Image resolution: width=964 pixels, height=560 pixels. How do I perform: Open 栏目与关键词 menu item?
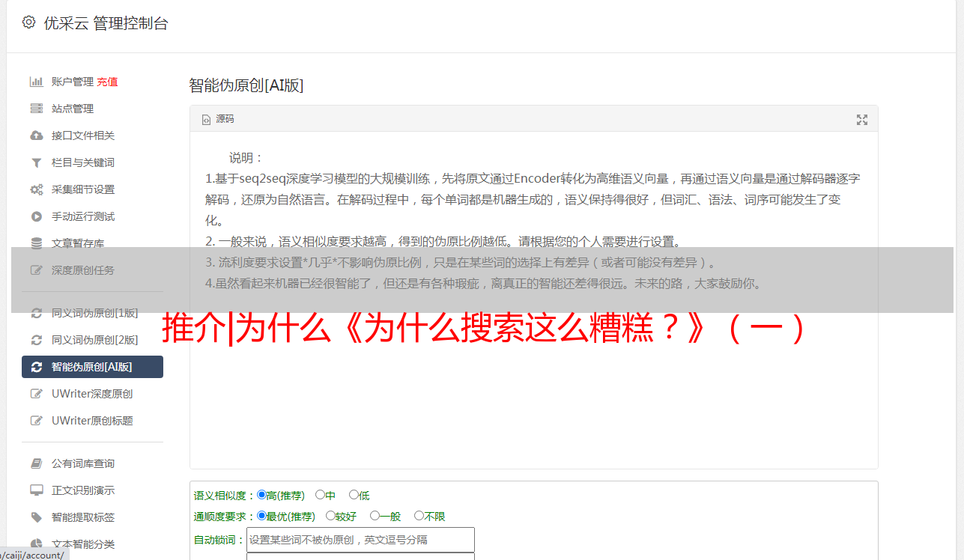[x=83, y=162]
